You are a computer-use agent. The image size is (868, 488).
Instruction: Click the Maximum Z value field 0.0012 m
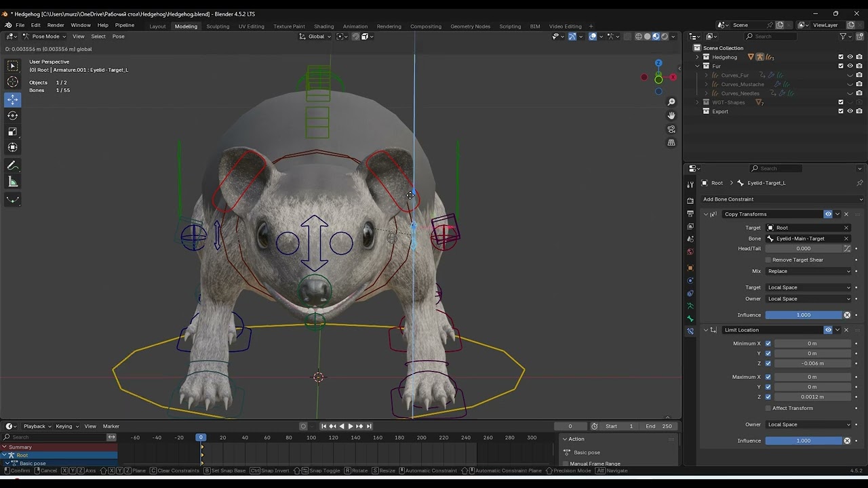click(x=812, y=396)
